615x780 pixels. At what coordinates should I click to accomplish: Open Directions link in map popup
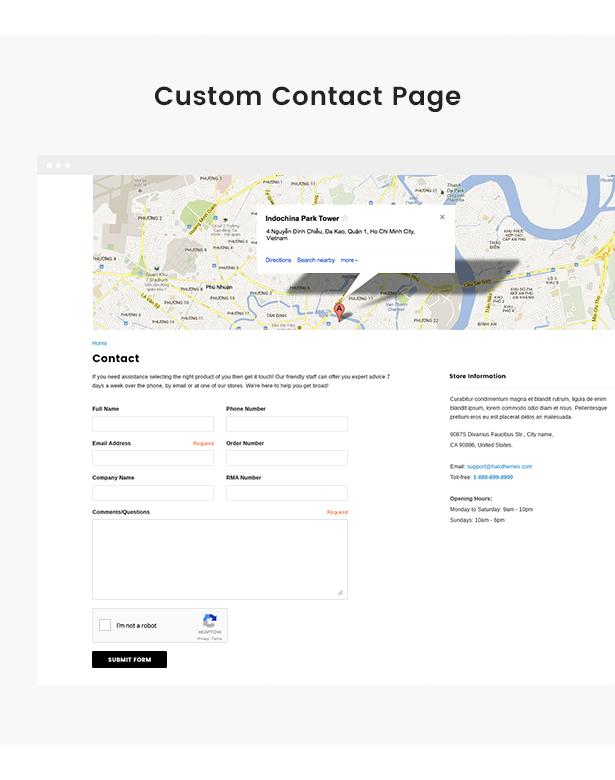coord(278,260)
